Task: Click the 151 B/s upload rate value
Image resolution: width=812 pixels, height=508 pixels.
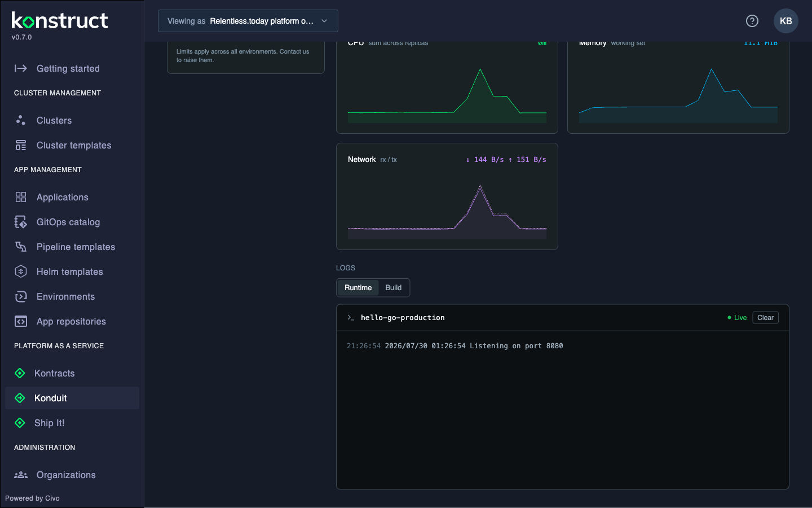Action: point(527,160)
